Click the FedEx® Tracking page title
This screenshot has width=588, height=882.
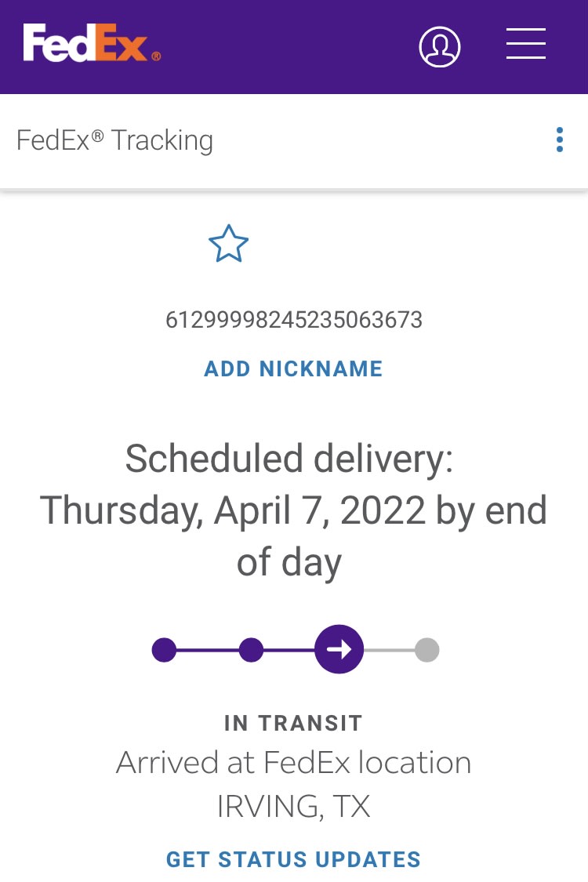point(114,140)
